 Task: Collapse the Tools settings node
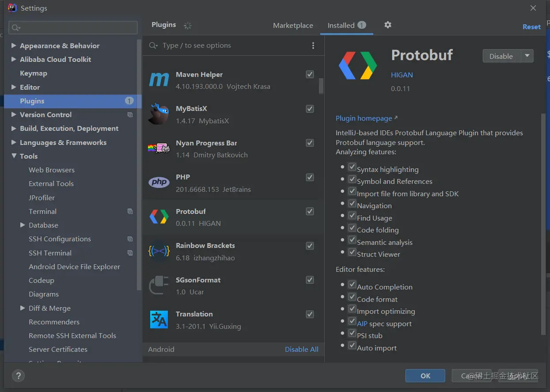pos(14,156)
